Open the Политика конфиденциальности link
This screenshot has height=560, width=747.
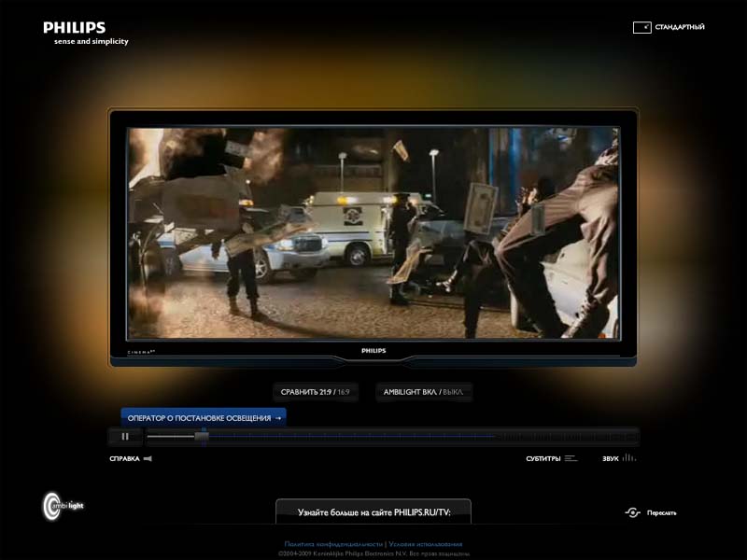pos(333,544)
